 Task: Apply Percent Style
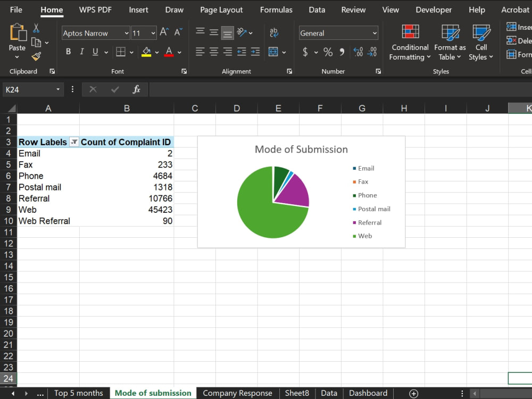(328, 52)
